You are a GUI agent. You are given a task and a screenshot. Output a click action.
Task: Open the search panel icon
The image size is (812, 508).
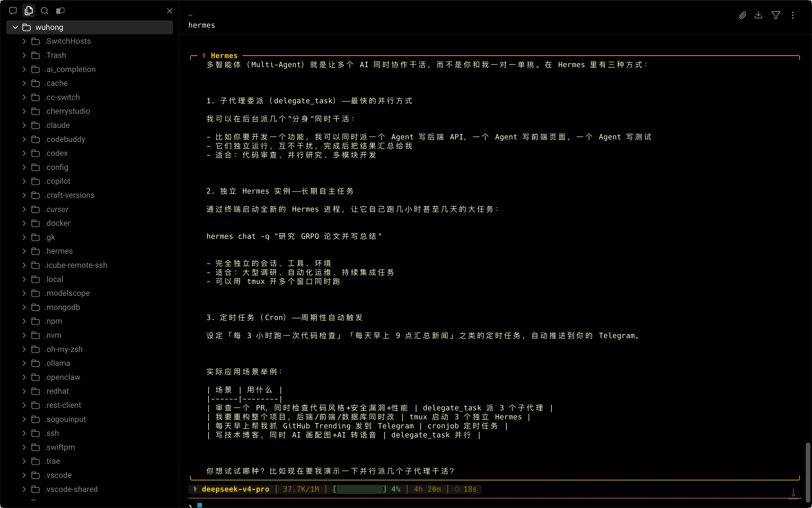pos(44,11)
